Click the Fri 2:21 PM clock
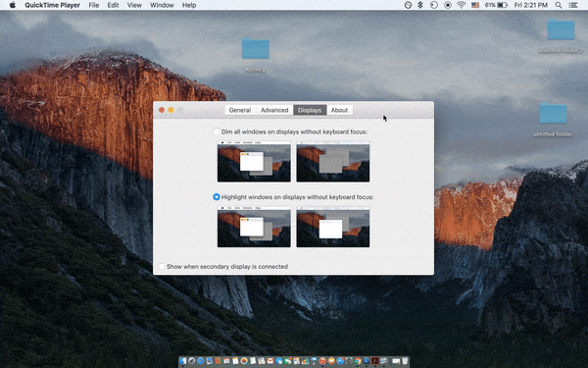Screen dimensions: 588x368 [530, 5]
